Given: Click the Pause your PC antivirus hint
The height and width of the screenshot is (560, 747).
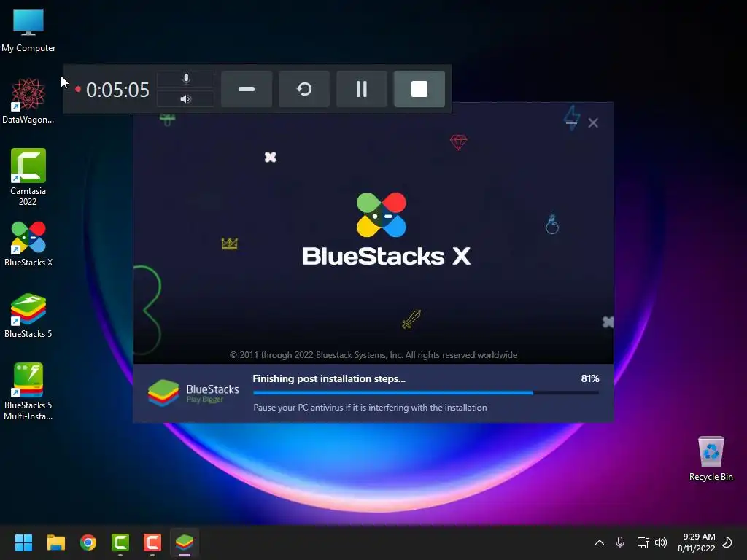Looking at the screenshot, I should click(x=370, y=408).
